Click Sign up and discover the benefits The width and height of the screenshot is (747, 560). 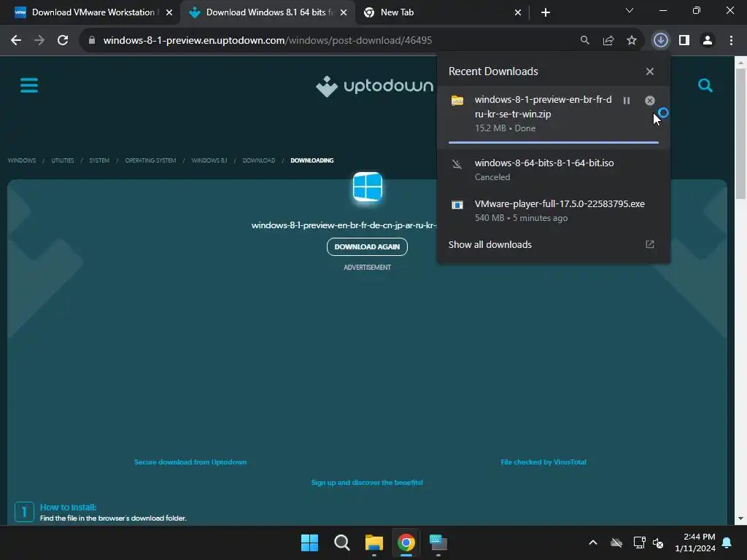point(367,483)
